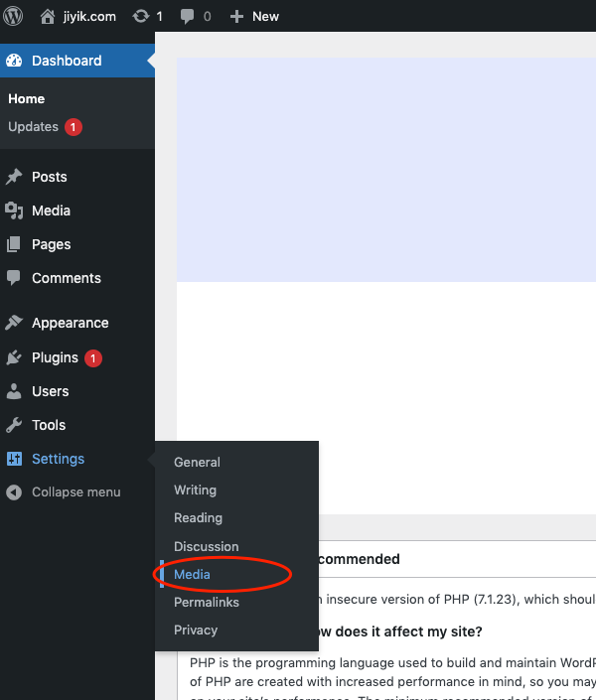Open the Dashboard menu item
This screenshot has height=700, width=596.
(x=77, y=61)
